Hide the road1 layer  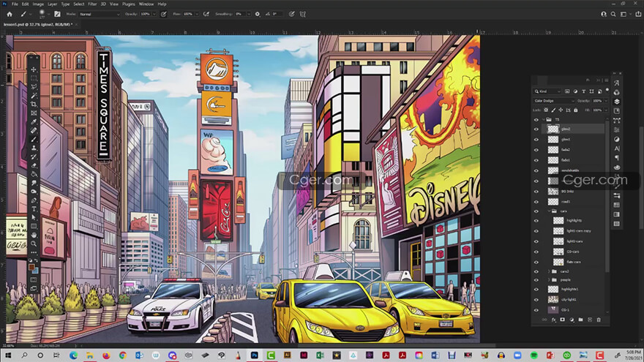click(x=536, y=202)
